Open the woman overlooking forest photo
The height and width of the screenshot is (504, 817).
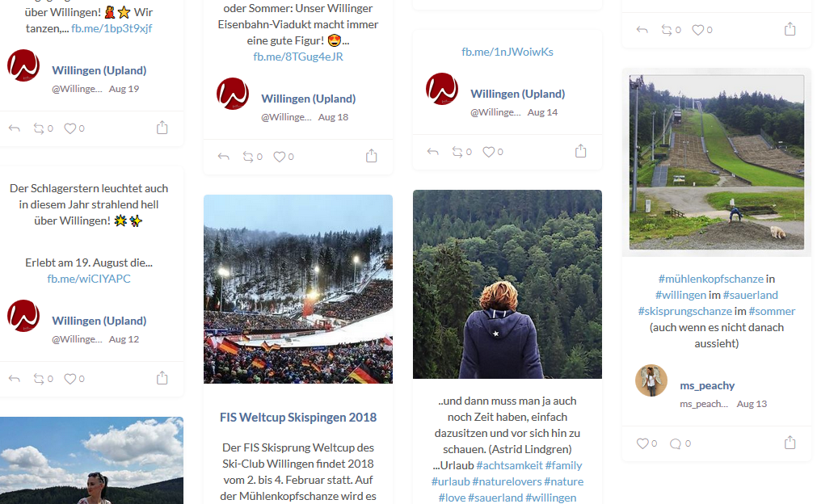tap(507, 284)
